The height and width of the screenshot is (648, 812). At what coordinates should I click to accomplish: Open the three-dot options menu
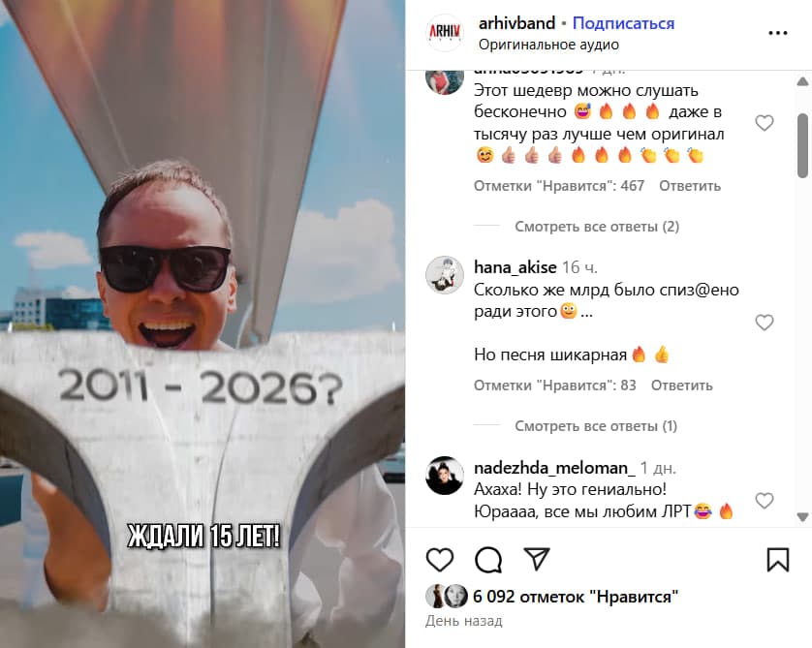pyautogui.click(x=778, y=33)
